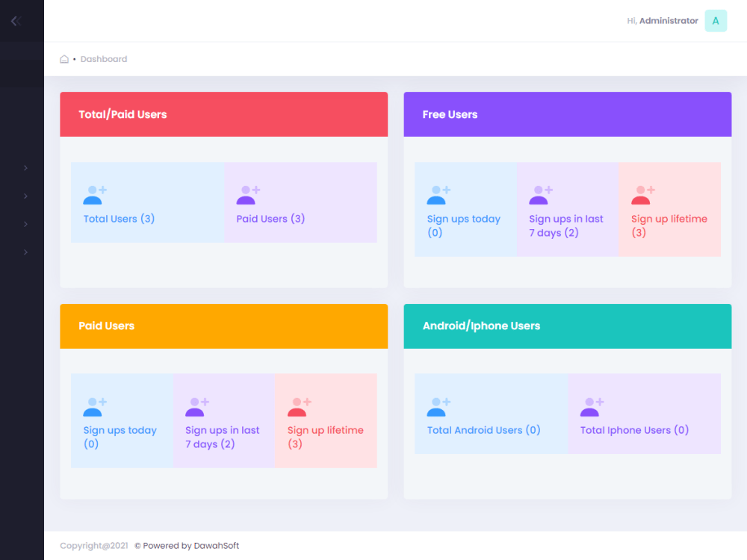Click the purple add-user icon in Paid Users card
Screen dimensions: 747x560
[x=195, y=405]
